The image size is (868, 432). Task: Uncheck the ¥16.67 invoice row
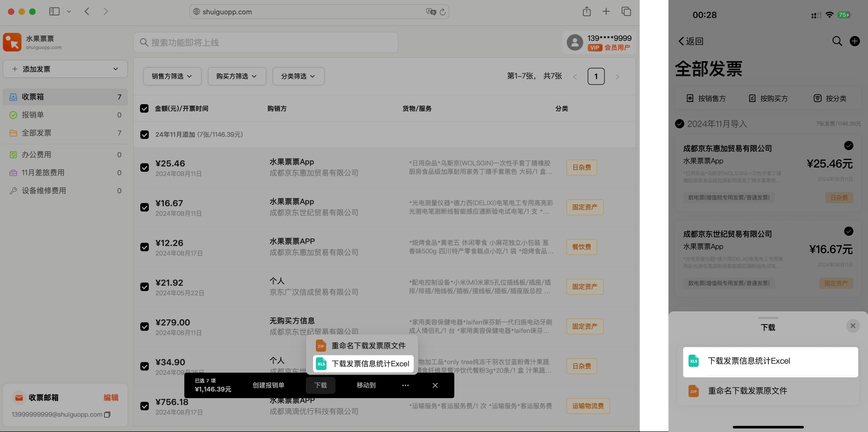click(145, 207)
